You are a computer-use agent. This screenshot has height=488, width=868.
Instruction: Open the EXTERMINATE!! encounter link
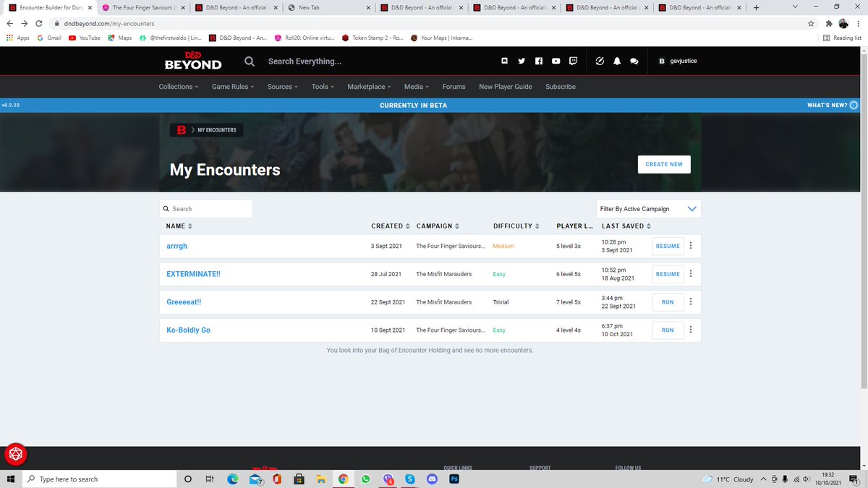click(x=194, y=274)
